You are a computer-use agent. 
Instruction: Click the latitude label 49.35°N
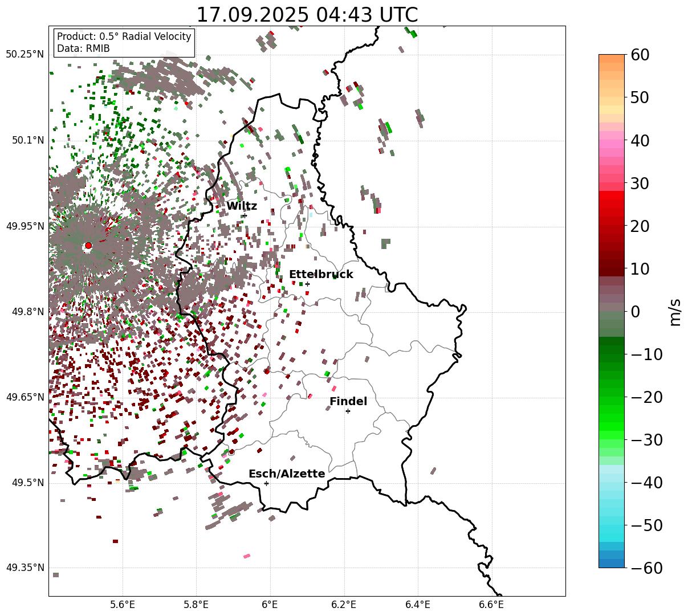pyautogui.click(x=25, y=568)
